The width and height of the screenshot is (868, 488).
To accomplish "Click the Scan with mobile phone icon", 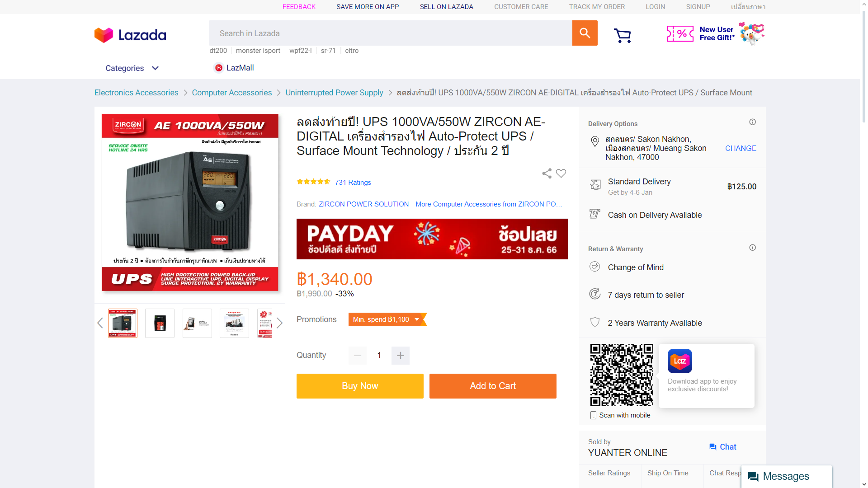I will (x=593, y=415).
